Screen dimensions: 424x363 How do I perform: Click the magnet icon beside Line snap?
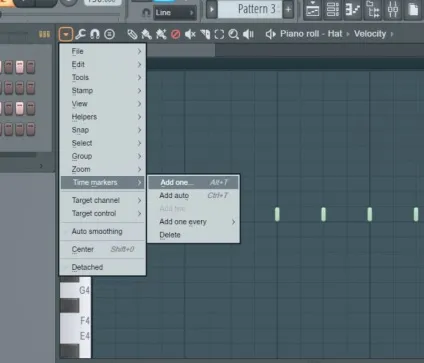(x=146, y=13)
